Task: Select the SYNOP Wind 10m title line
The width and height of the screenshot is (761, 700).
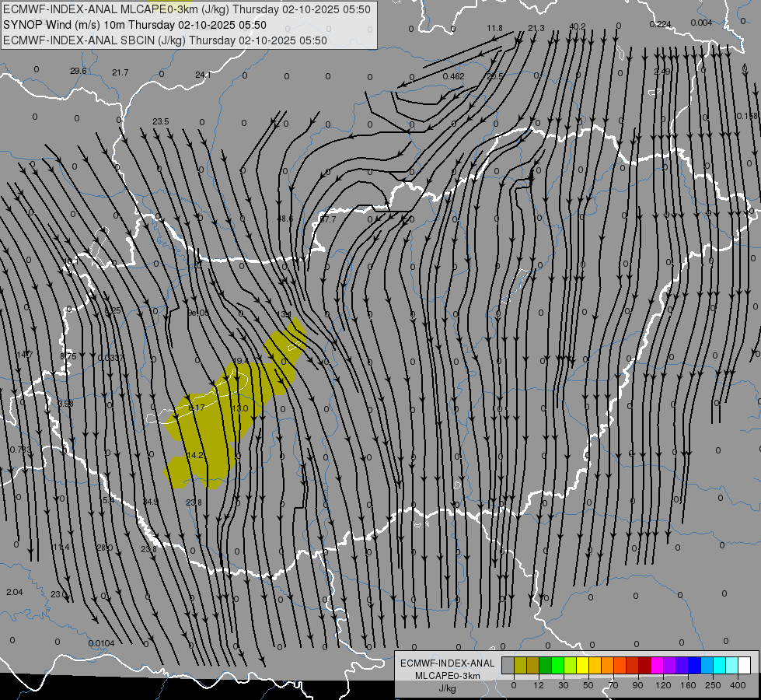Action: click(134, 25)
